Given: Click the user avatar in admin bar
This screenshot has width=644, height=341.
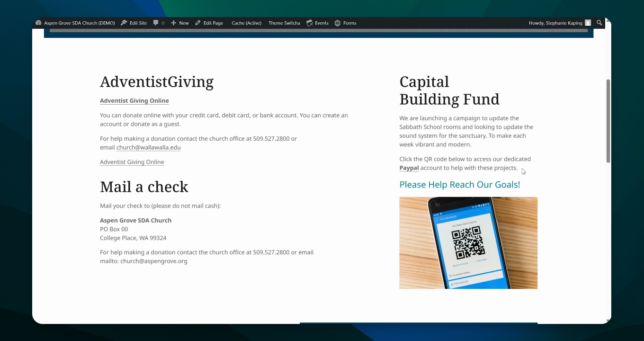Looking at the screenshot, I should [588, 23].
